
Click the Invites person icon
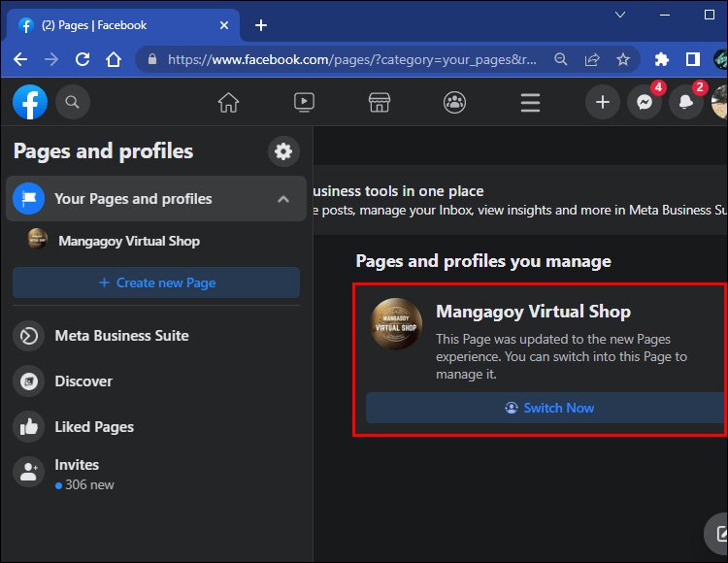[29, 472]
